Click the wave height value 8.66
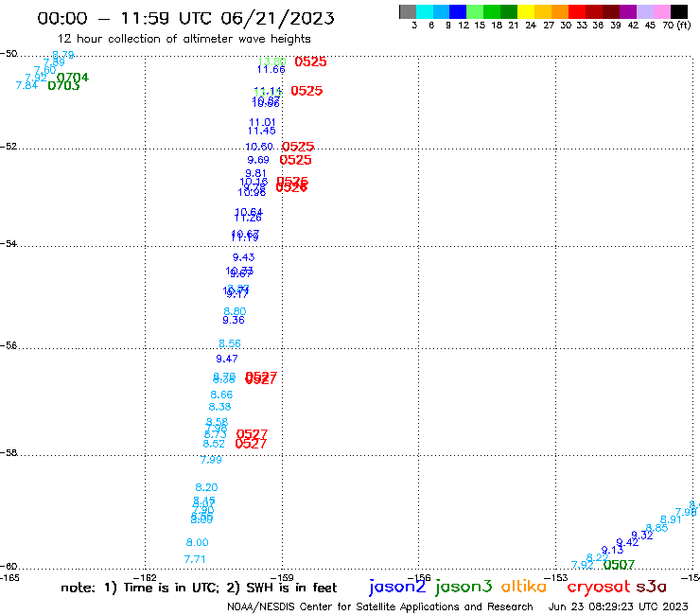This screenshot has width=700, height=615. point(221,395)
